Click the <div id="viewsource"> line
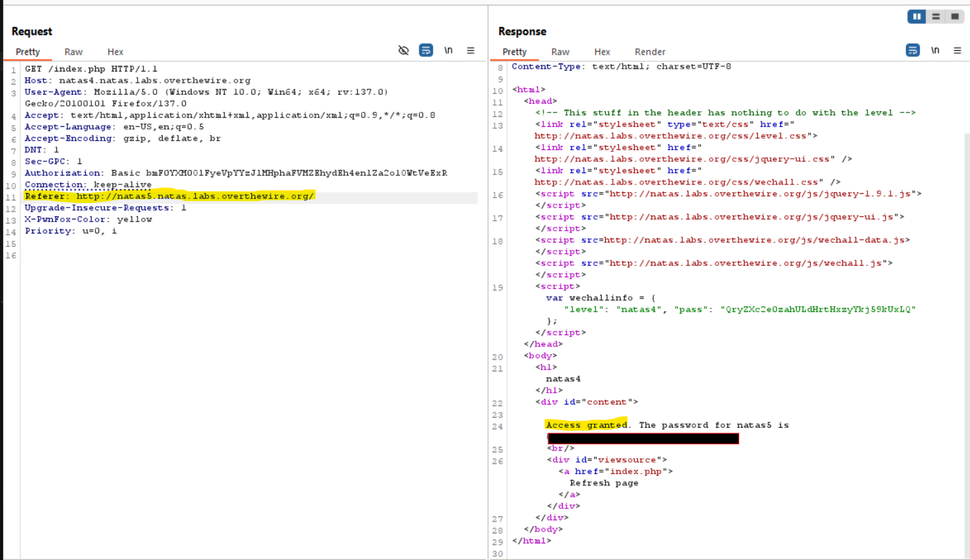This screenshot has width=970, height=560. [x=607, y=460]
